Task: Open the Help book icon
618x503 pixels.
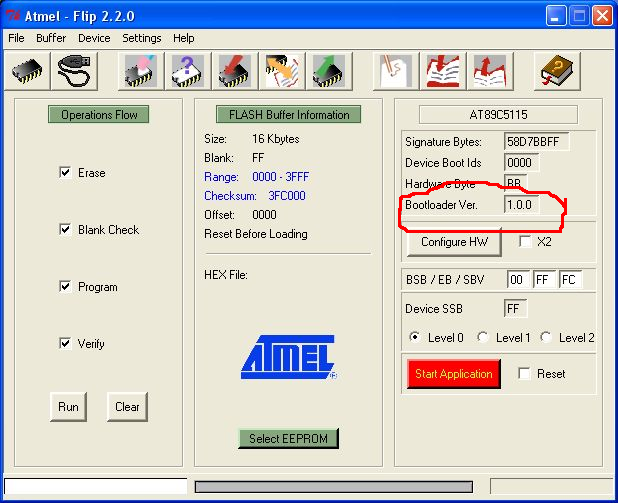Action: 557,71
